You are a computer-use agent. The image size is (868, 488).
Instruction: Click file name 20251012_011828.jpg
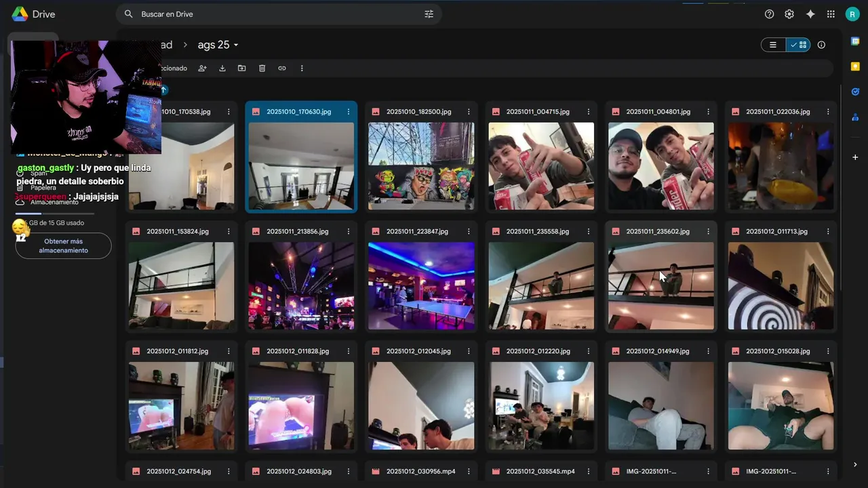pos(298,352)
